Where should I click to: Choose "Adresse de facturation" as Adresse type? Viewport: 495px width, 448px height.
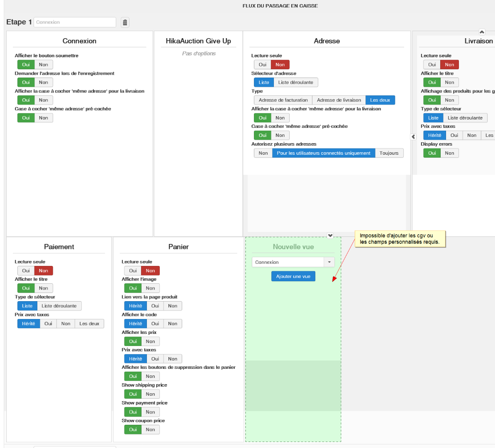[283, 100]
